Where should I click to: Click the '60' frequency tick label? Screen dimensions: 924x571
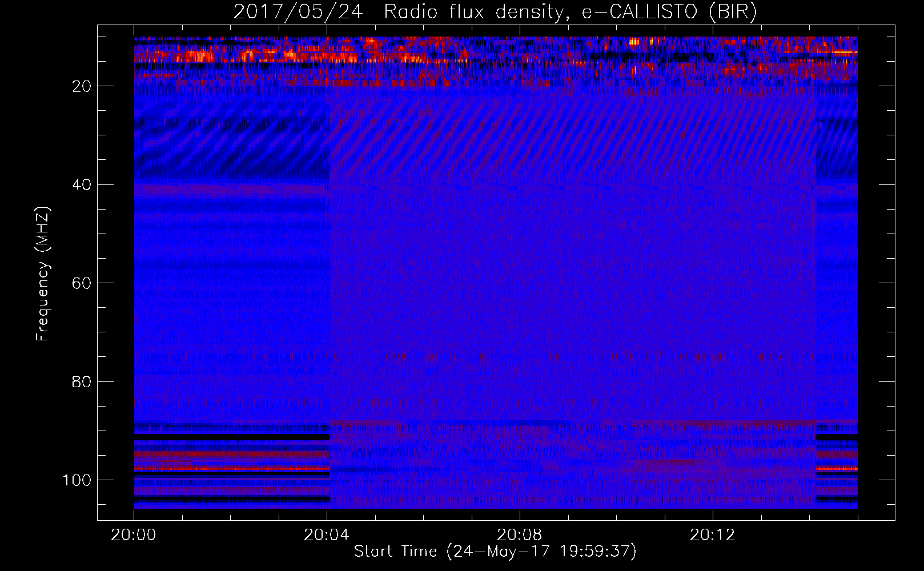(82, 283)
